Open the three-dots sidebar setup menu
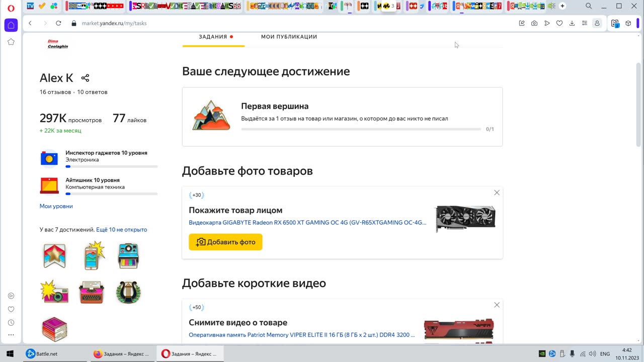Image resolution: width=644 pixels, height=362 pixels. point(11,335)
